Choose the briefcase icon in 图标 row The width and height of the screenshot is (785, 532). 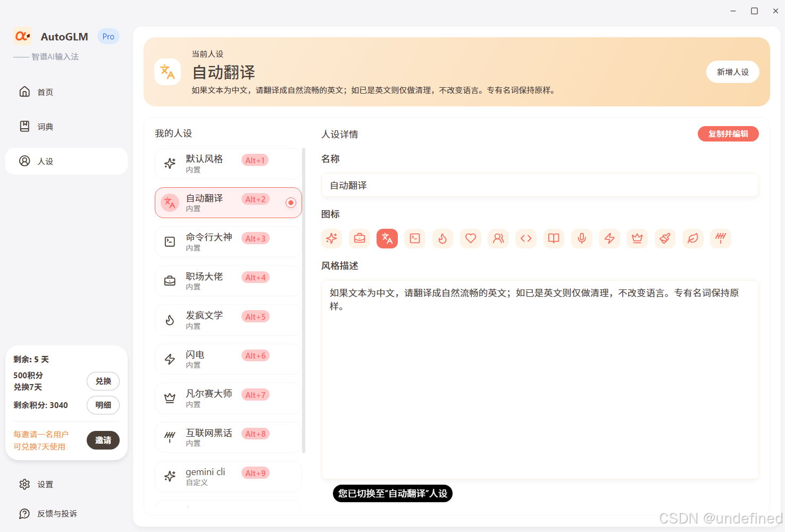tap(360, 238)
